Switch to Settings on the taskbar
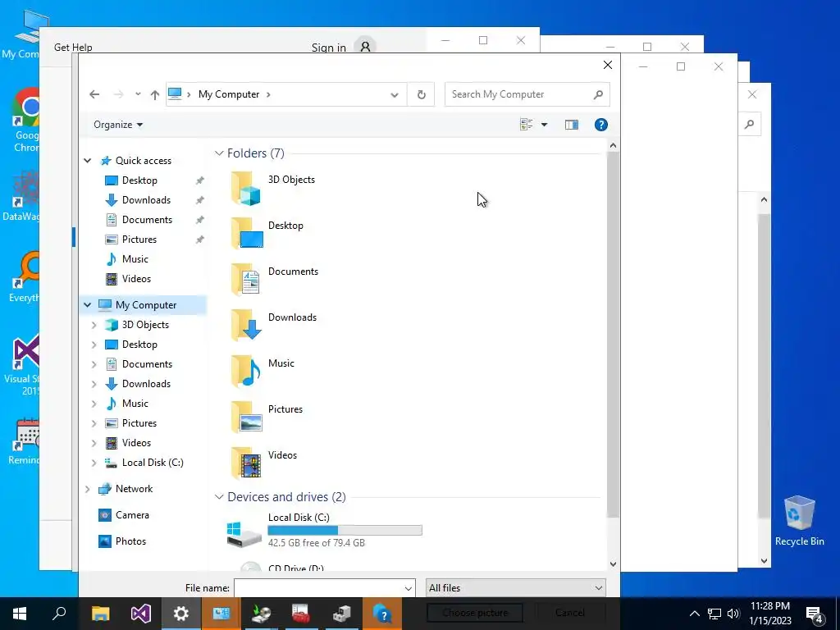This screenshot has width=840, height=630. 181,614
